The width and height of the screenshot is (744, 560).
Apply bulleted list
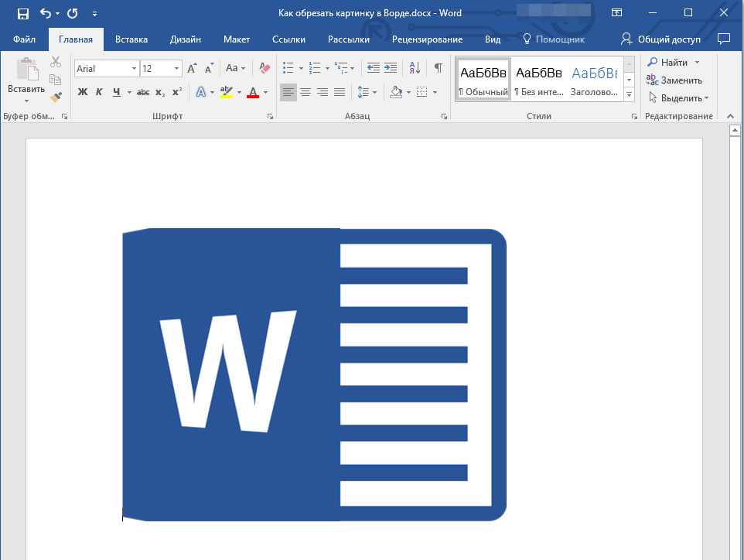click(x=288, y=68)
